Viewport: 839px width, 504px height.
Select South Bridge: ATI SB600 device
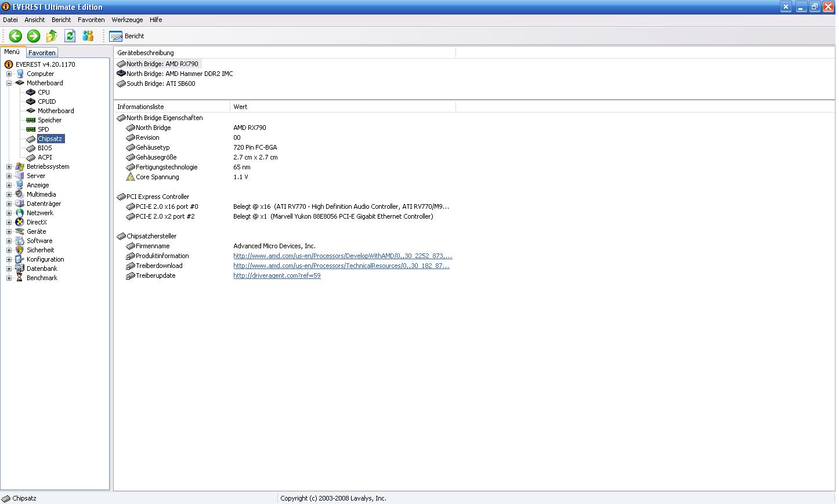[161, 84]
